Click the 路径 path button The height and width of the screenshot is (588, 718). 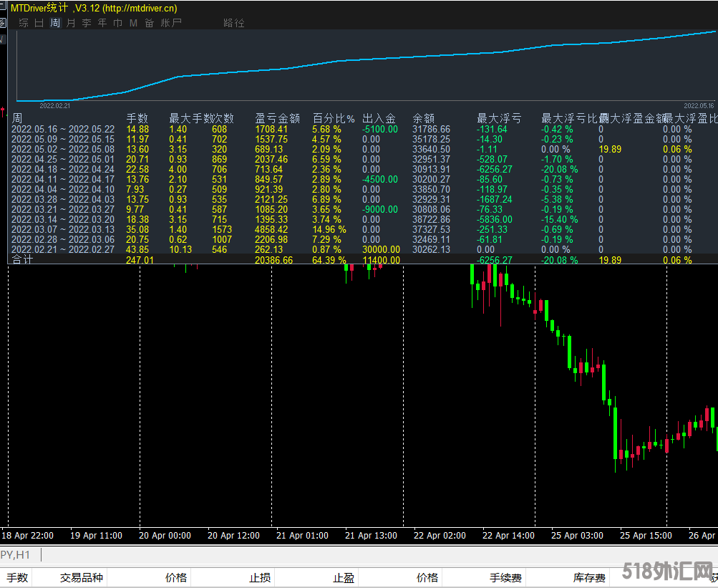tap(234, 23)
